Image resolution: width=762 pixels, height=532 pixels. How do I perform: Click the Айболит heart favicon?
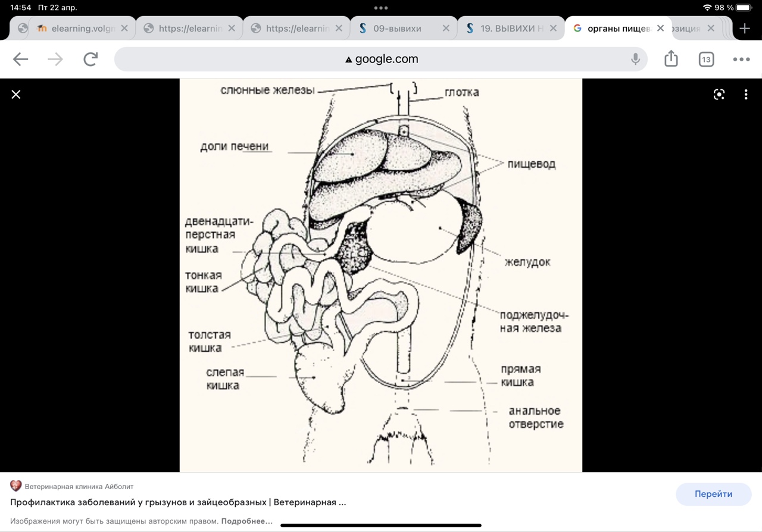click(16, 486)
